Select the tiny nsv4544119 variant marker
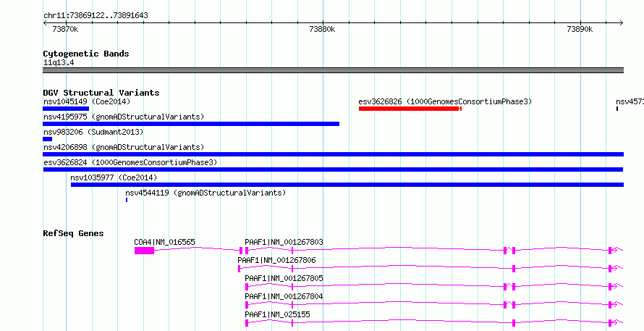 pyautogui.click(x=127, y=200)
